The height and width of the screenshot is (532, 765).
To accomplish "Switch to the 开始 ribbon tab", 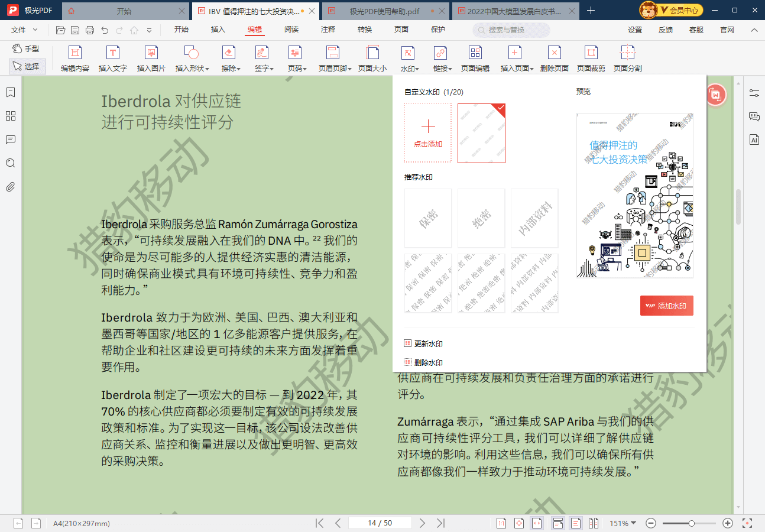I will point(181,30).
